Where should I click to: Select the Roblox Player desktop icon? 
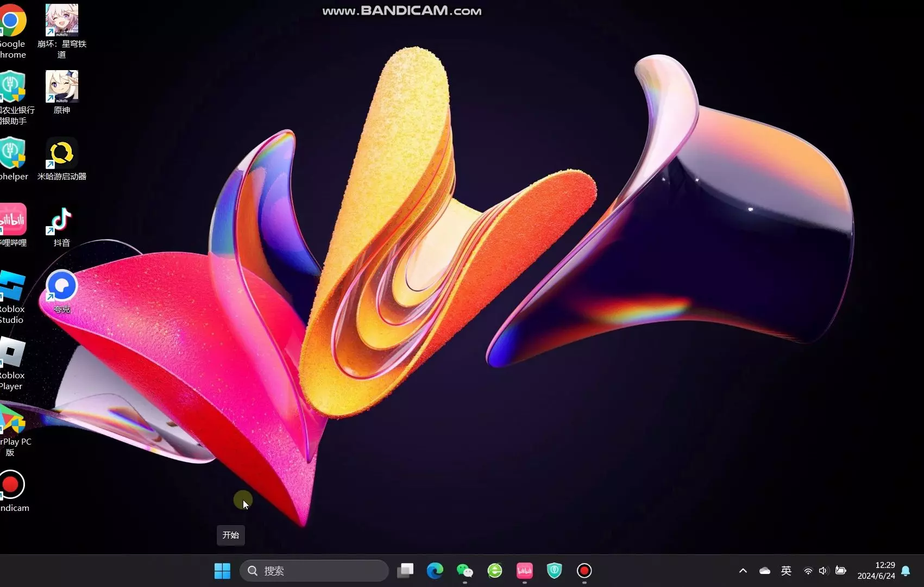tap(12, 363)
